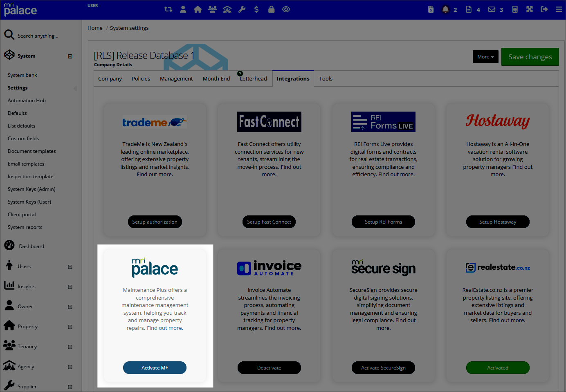Click Setup Fast Connect button
Image resolution: width=566 pixels, height=392 pixels.
(269, 222)
